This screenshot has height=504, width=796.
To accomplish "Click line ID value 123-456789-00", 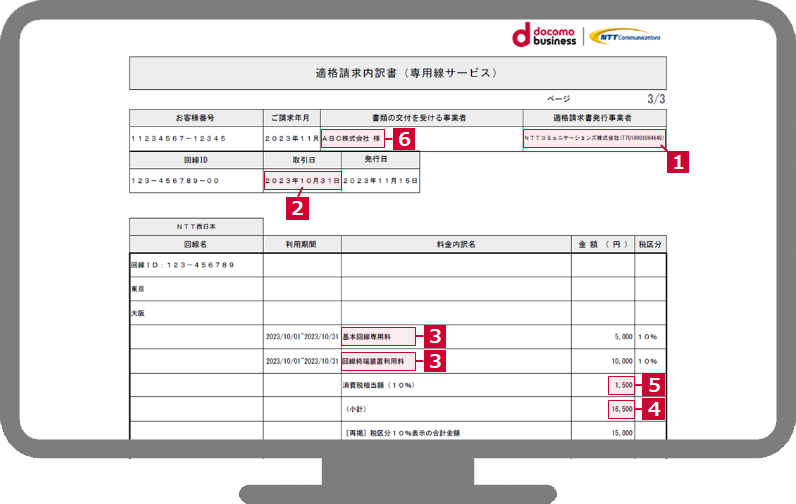I will [175, 181].
